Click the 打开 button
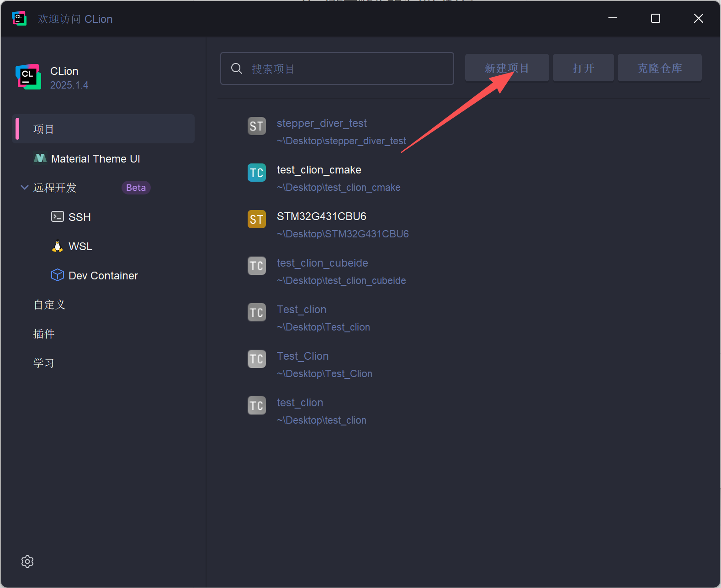Screen dimensions: 721x588 point(583,68)
